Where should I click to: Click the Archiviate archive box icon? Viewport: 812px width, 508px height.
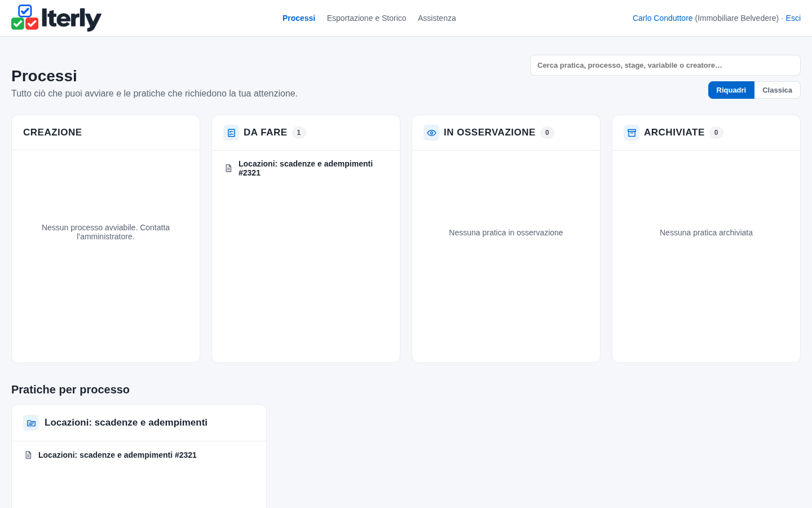[x=632, y=133]
